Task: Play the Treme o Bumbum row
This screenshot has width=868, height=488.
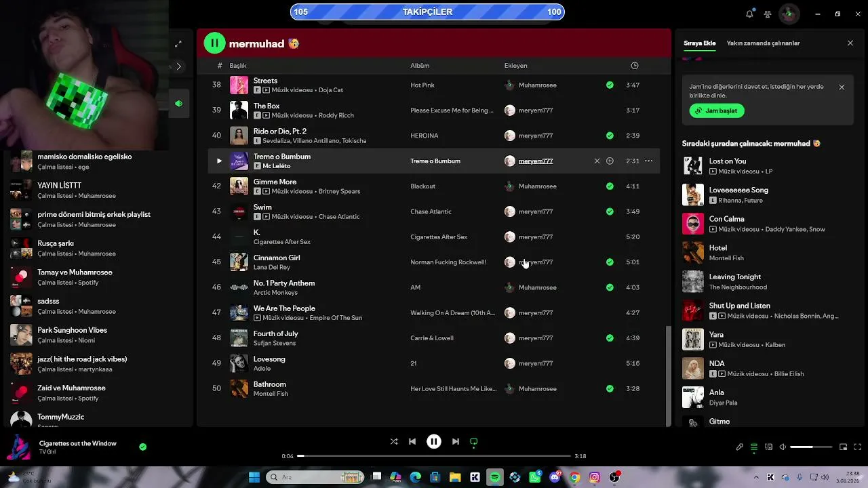Action: 218,161
